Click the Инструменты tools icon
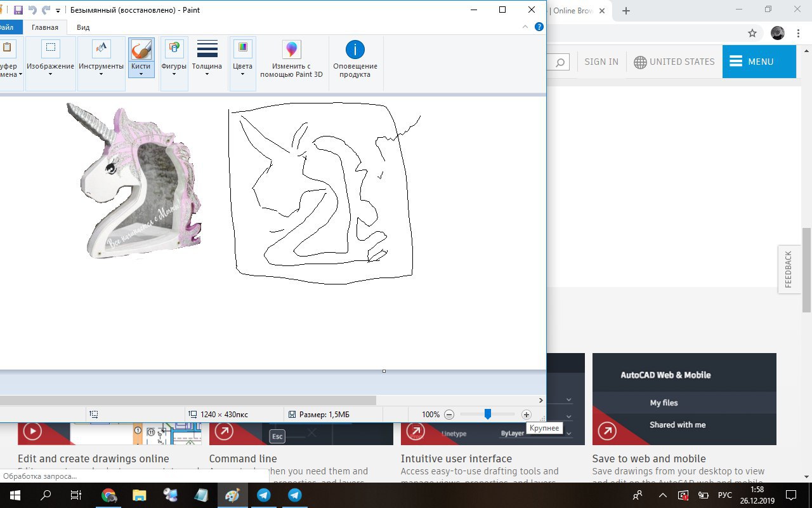The image size is (812, 508). pyautogui.click(x=101, y=48)
